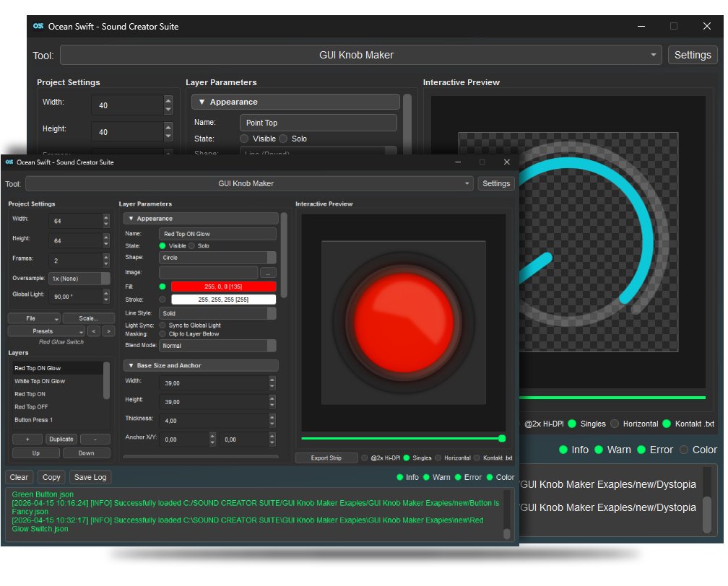The width and height of the screenshot is (728, 586).
Task: Click the Export Strip button
Action: [326, 458]
